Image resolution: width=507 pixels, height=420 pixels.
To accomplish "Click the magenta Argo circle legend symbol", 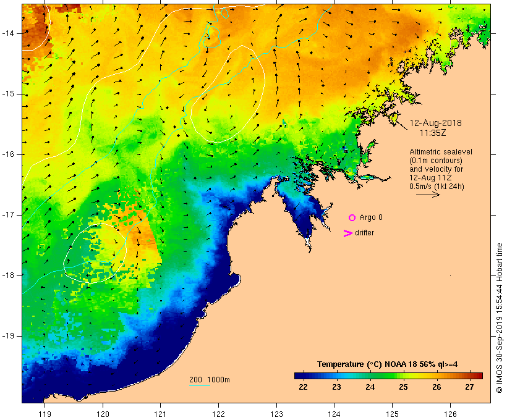I will point(352,218).
